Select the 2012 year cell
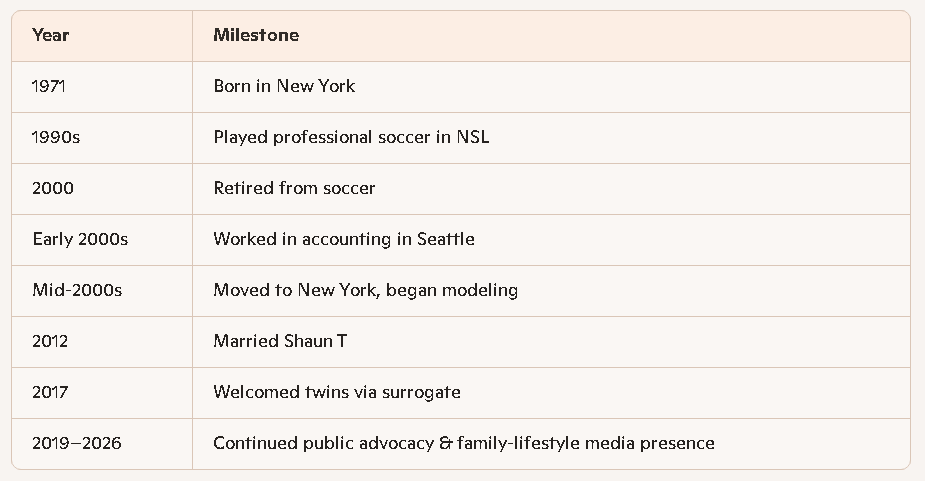 coord(50,341)
